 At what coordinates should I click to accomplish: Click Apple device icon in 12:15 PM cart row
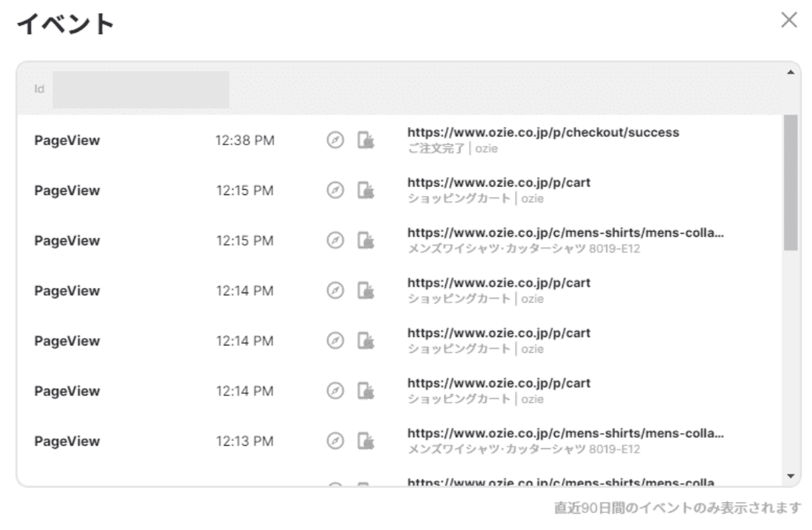coord(365,190)
